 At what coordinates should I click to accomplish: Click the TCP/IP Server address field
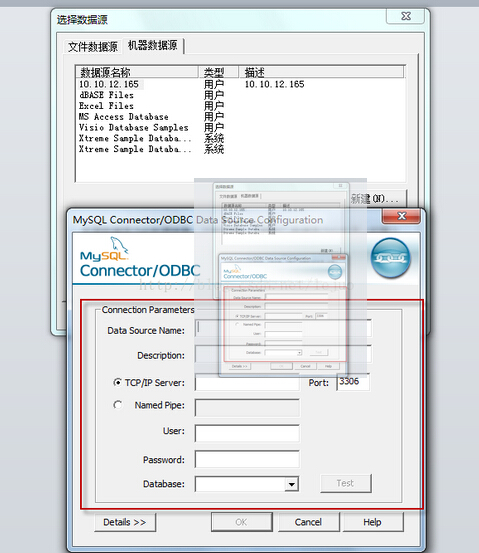pyautogui.click(x=247, y=382)
